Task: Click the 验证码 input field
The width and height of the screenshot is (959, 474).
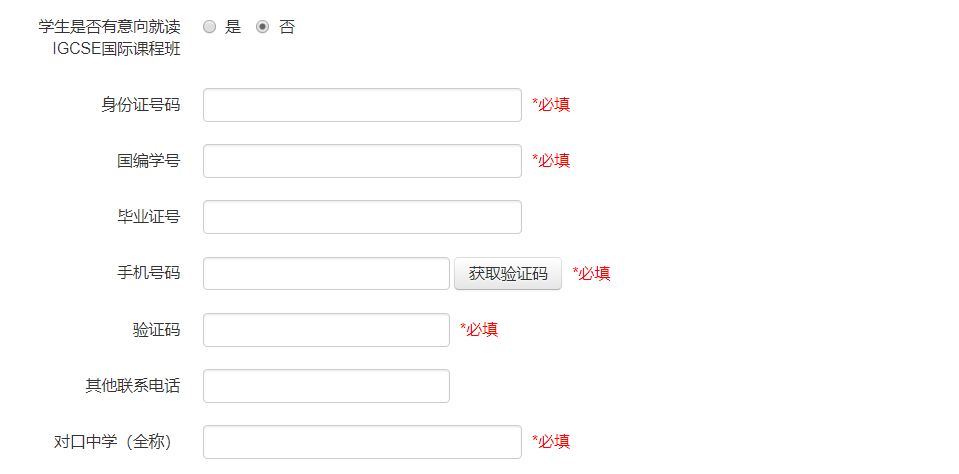Action: pos(326,330)
